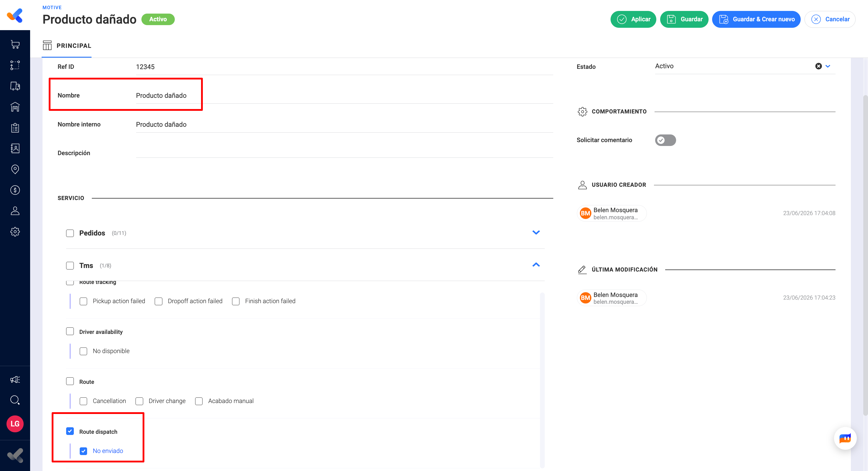This screenshot has width=868, height=471.
Task: Toggle the Solicitar comentario switch
Action: click(x=665, y=140)
